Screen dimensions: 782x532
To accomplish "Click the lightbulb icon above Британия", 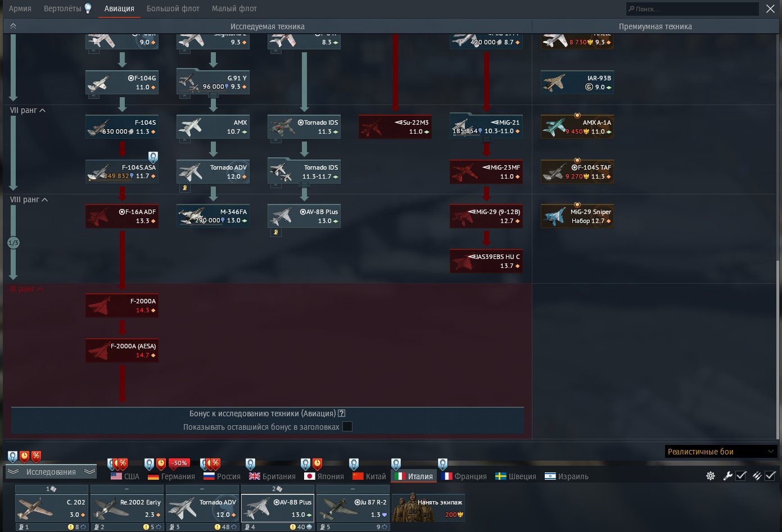I will pos(250,464).
